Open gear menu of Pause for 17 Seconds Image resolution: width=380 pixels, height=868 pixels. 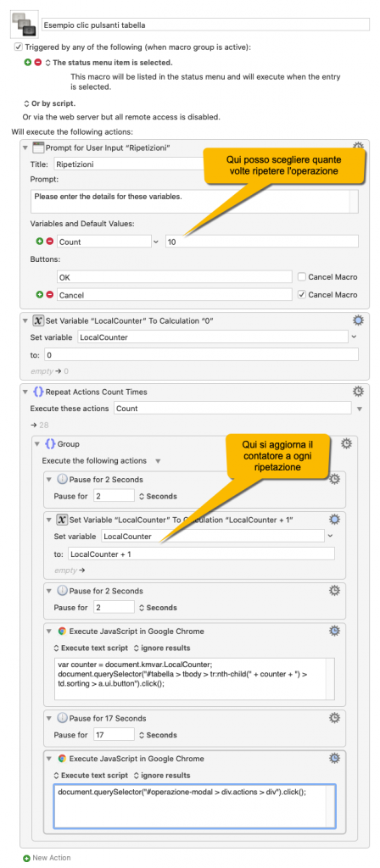pos(334,717)
